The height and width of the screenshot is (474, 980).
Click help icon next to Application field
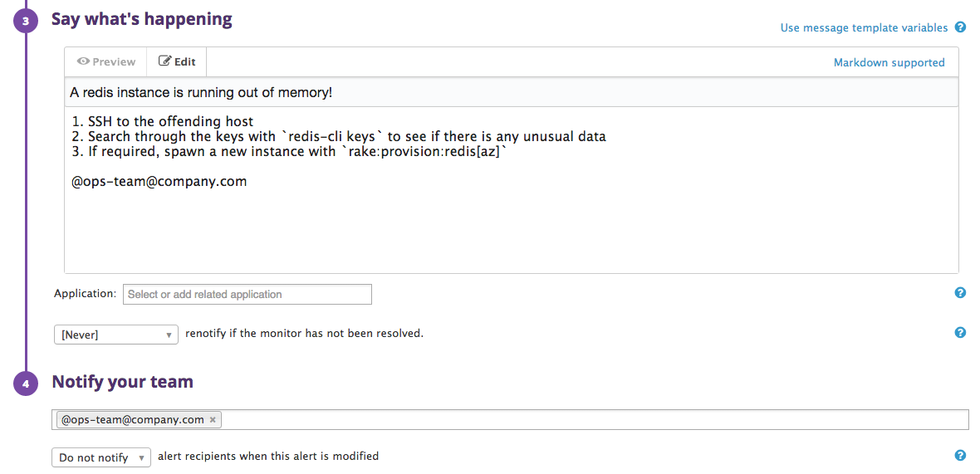[960, 293]
